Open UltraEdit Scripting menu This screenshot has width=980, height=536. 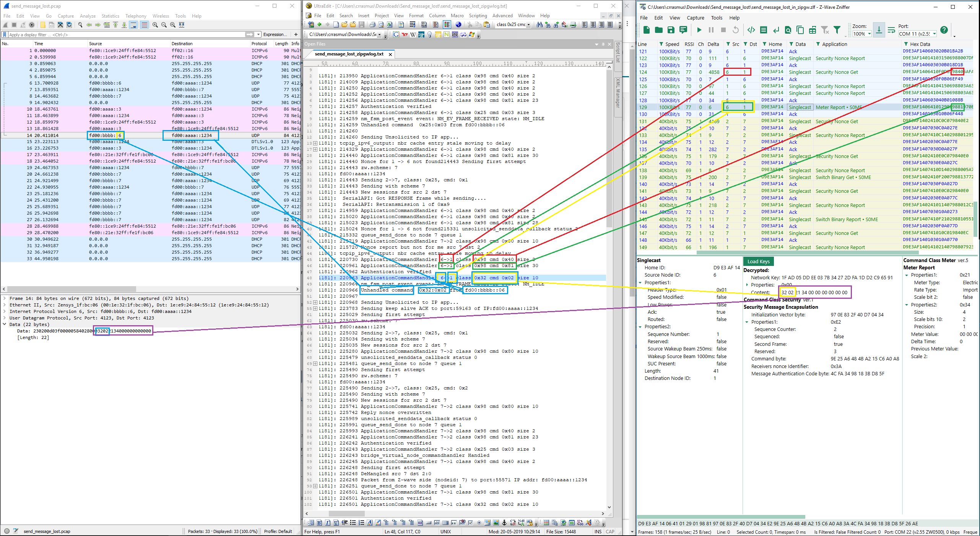(478, 16)
